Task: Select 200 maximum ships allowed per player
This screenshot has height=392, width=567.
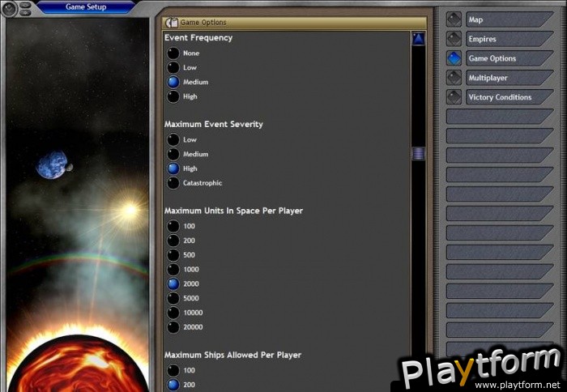Action: 173,385
